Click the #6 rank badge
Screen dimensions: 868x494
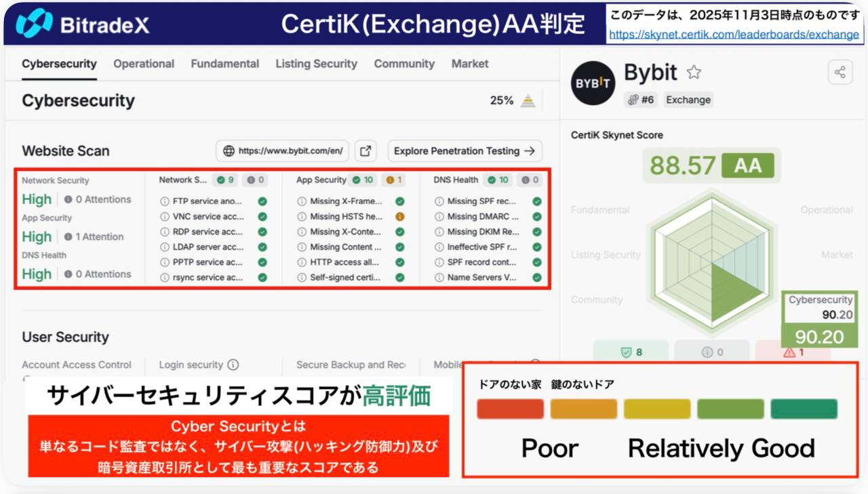click(641, 100)
